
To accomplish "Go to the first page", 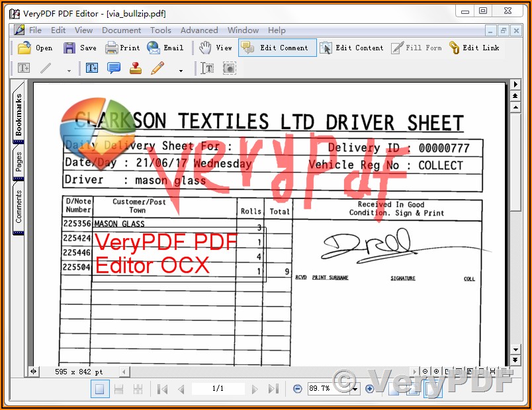I will coord(163,389).
